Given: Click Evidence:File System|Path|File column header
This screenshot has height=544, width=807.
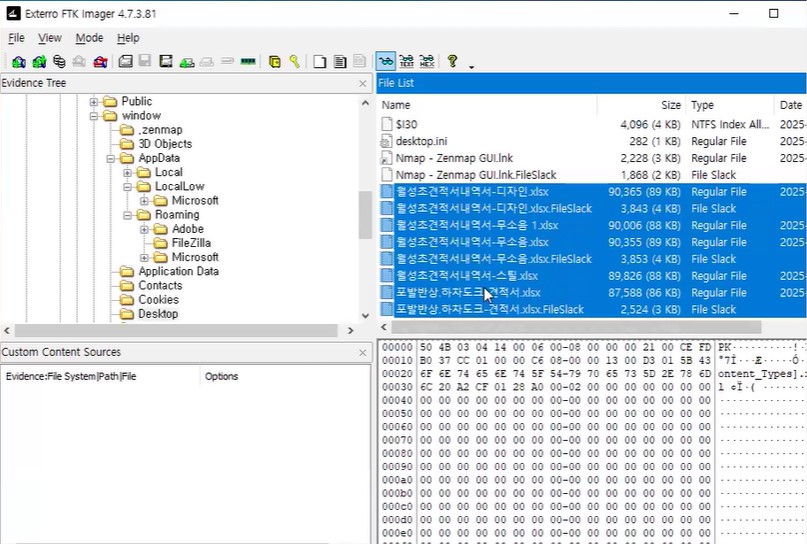Looking at the screenshot, I should click(100, 376).
